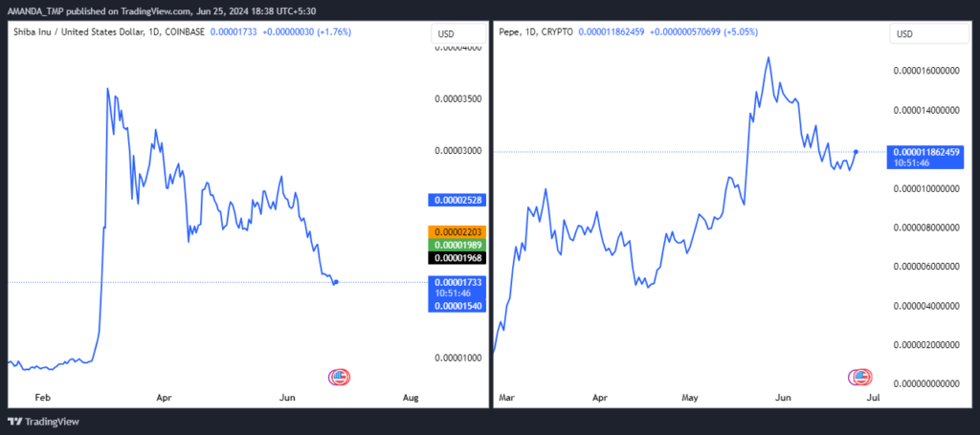Click the Mar label on Pepe time axis
980x435 pixels.
[x=507, y=397]
